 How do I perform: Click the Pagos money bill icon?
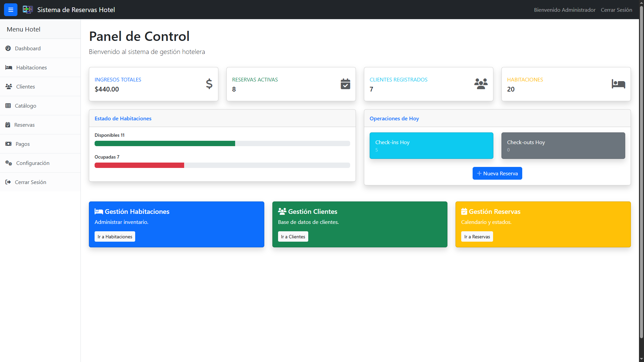[x=8, y=144]
